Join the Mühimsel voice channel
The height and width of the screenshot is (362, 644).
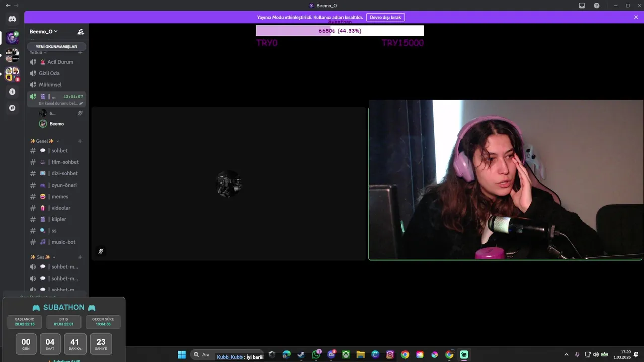56,85
